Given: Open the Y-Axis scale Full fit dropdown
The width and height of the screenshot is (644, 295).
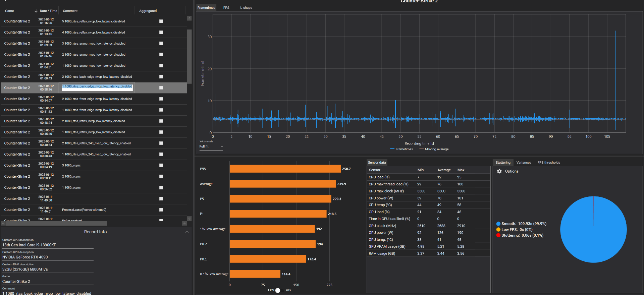Looking at the screenshot, I should pyautogui.click(x=211, y=146).
